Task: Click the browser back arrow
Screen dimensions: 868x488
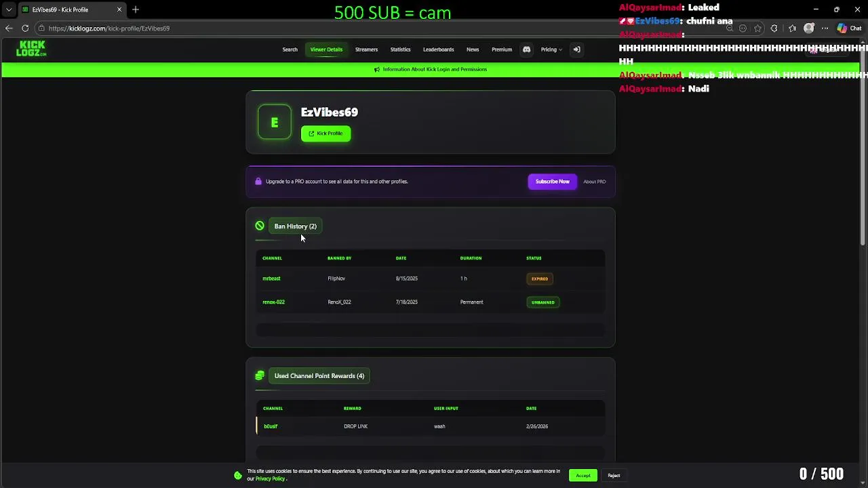Action: pos(9,28)
